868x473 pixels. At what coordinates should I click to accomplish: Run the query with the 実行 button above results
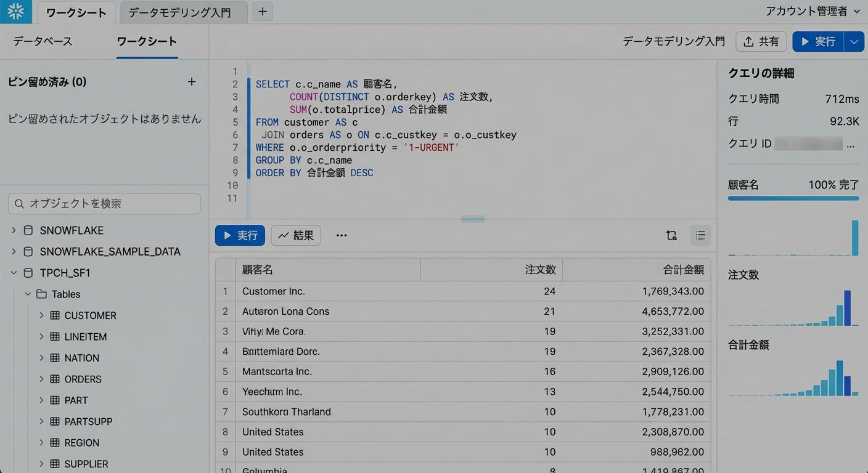tap(240, 235)
